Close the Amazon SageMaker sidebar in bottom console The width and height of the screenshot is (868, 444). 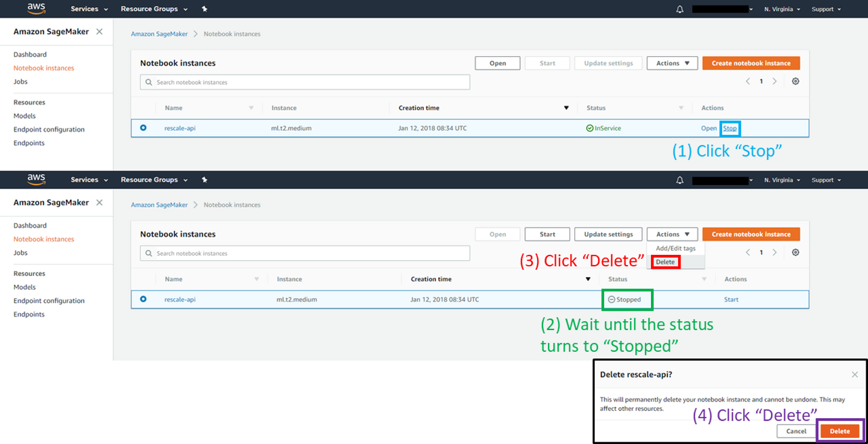pos(99,202)
